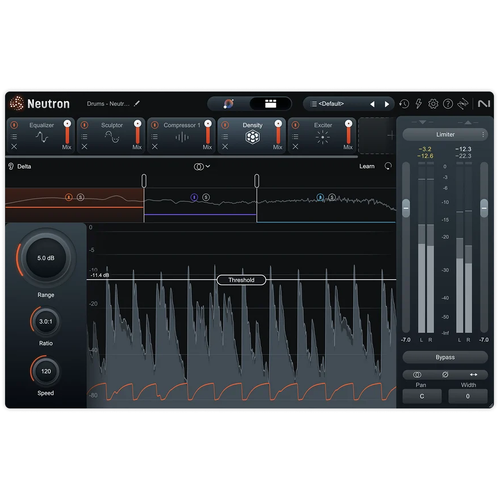The width and height of the screenshot is (500, 500).
Task: Click the Threshold handle label
Action: pos(241,280)
